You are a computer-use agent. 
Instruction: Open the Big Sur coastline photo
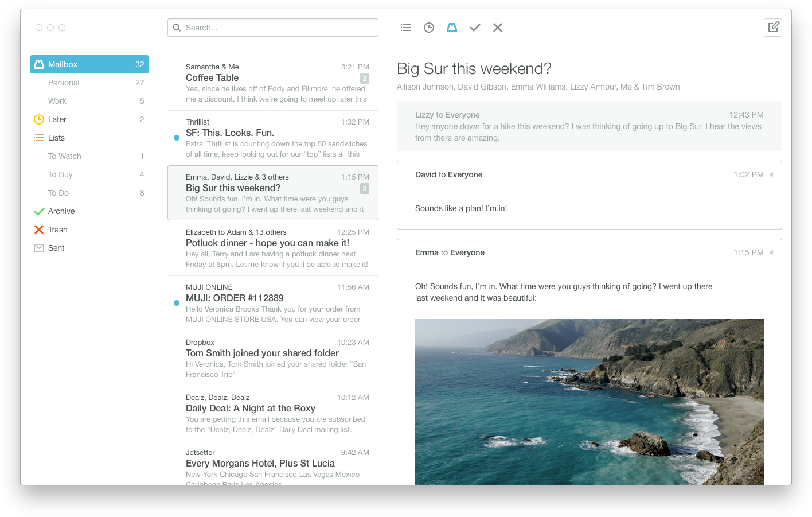589,402
